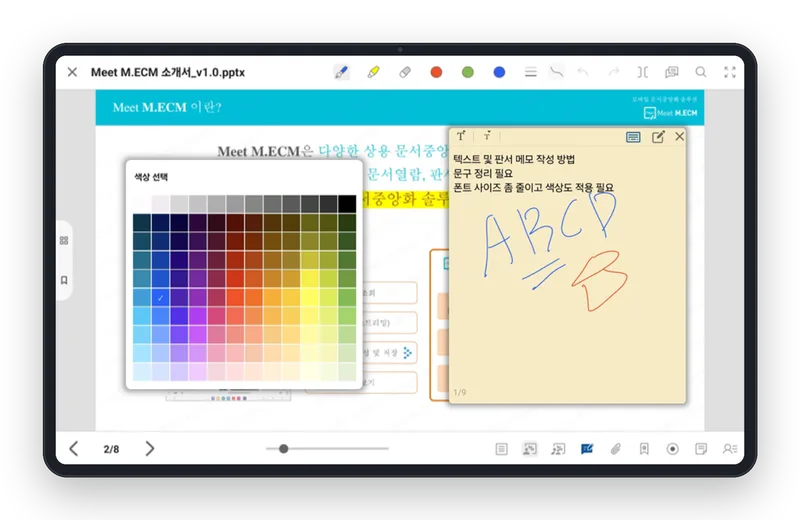This screenshot has width=800, height=520.
Task: Click the Meet M.ECM logo on slide header
Action: pos(670,113)
